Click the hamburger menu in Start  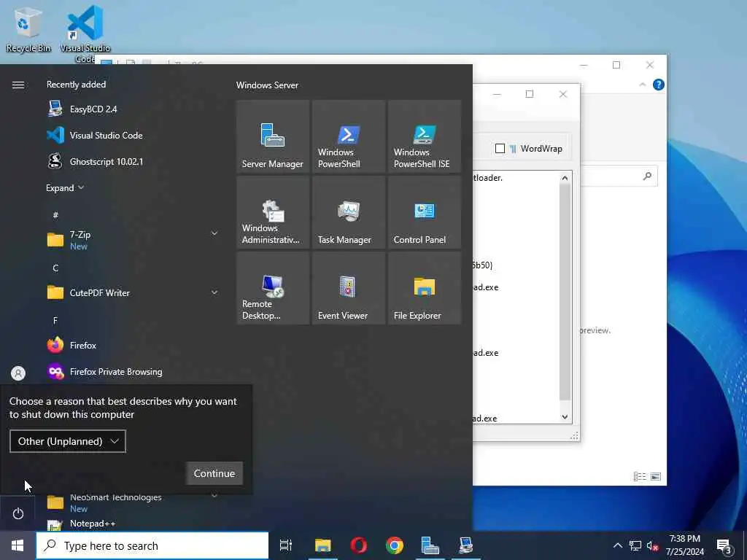[18, 85]
